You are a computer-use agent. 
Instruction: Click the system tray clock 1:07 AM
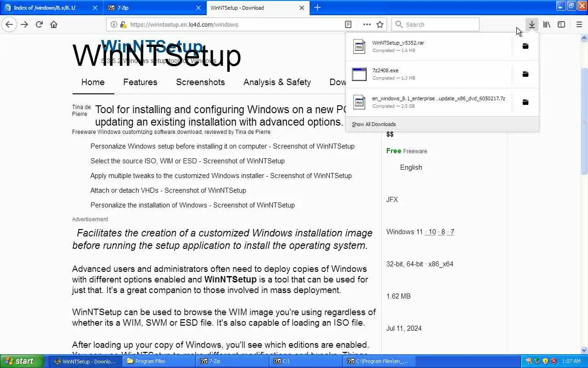coord(571,361)
